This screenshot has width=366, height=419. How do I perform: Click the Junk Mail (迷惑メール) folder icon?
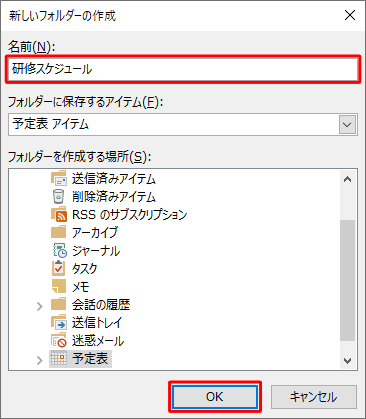59,340
